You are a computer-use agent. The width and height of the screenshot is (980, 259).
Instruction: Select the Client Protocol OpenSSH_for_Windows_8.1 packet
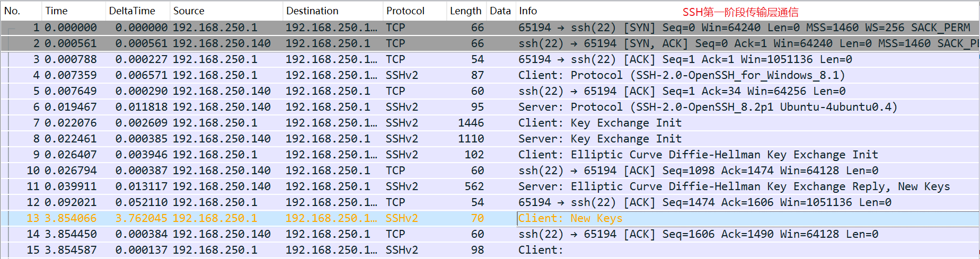681,75
